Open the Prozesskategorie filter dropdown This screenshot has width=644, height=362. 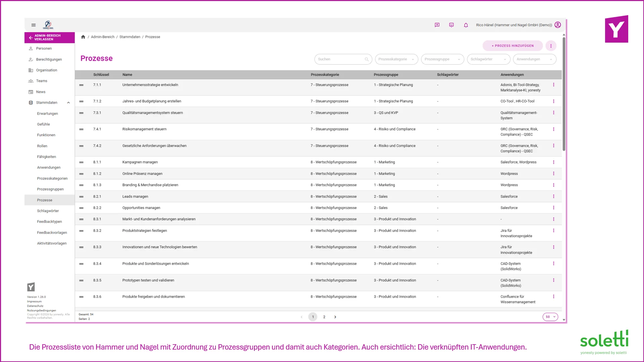[397, 59]
